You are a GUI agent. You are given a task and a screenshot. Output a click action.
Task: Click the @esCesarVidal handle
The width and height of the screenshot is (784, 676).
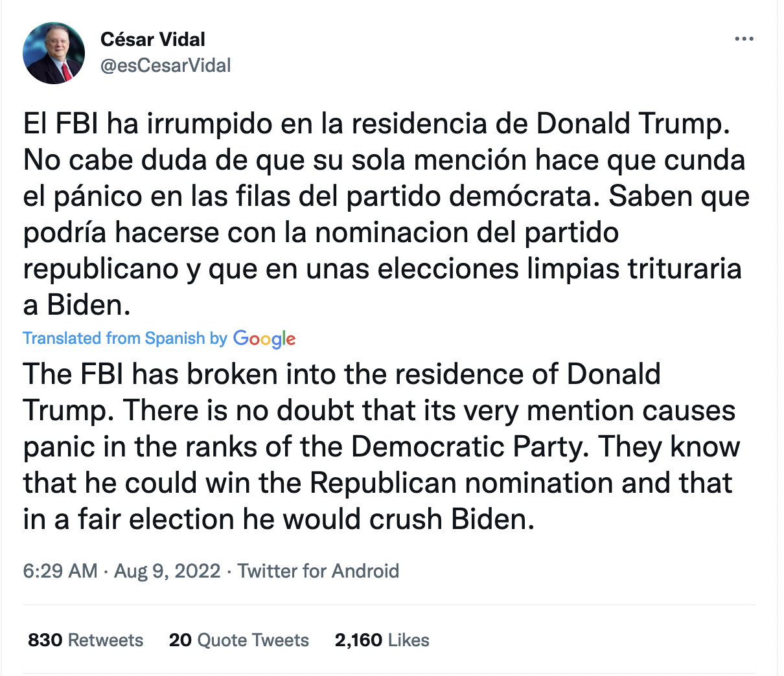point(165,65)
